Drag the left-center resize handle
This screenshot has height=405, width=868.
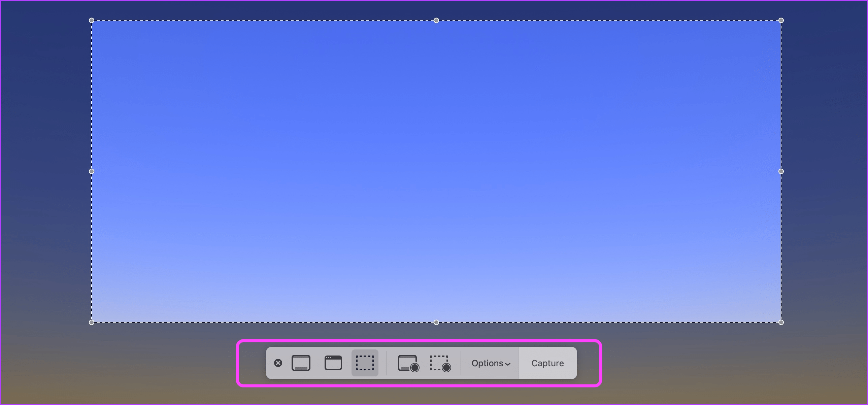coord(93,170)
